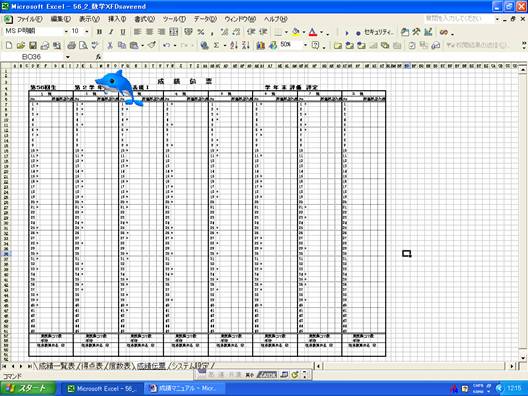Toggle Underline formatting button

click(x=123, y=32)
